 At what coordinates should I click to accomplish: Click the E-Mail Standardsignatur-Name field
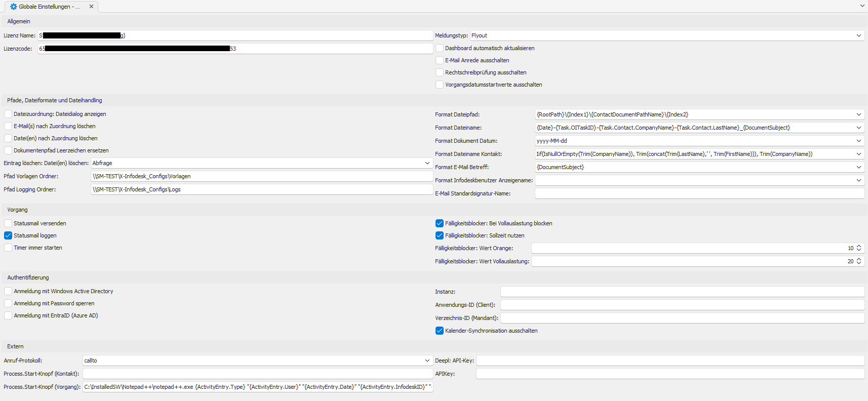tap(699, 193)
